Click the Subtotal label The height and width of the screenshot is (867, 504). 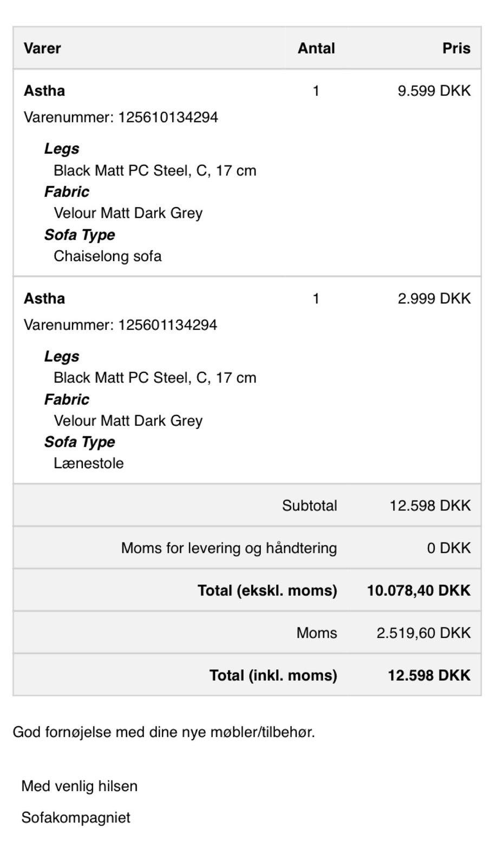(309, 506)
